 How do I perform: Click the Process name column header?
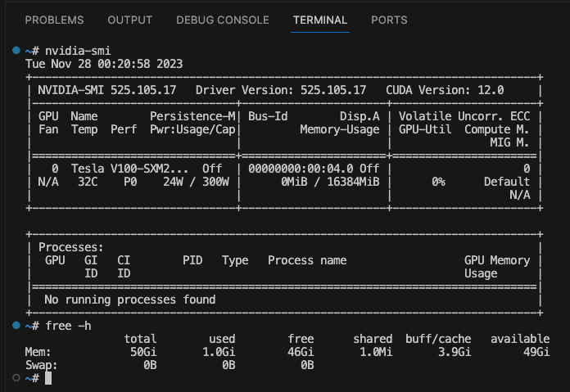307,260
